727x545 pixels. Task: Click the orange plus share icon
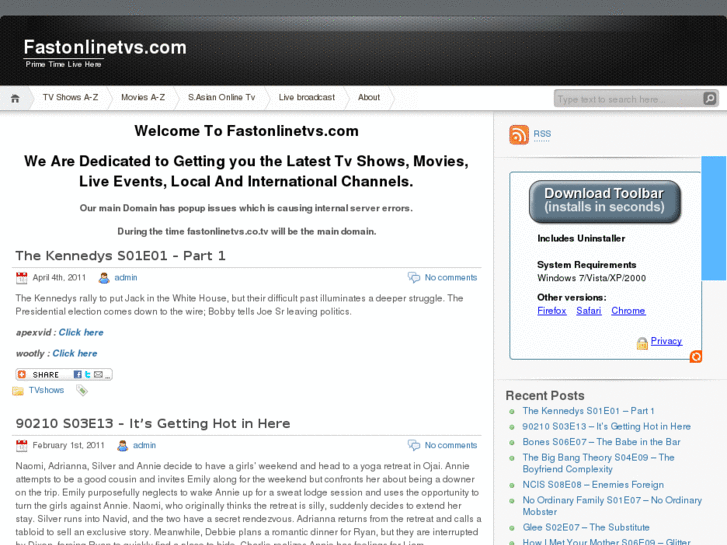click(22, 374)
